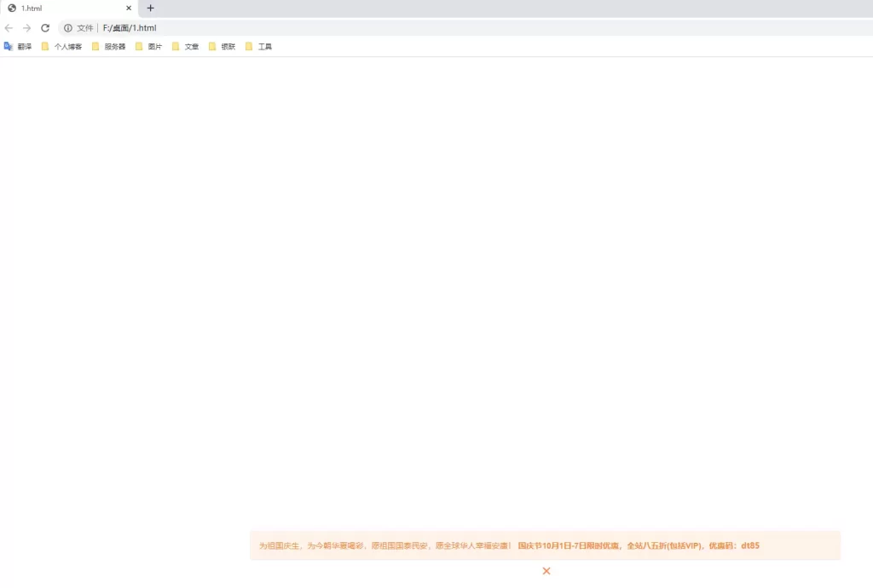This screenshot has width=873, height=588.
Task: Select the 1.html tab
Action: click(69, 9)
